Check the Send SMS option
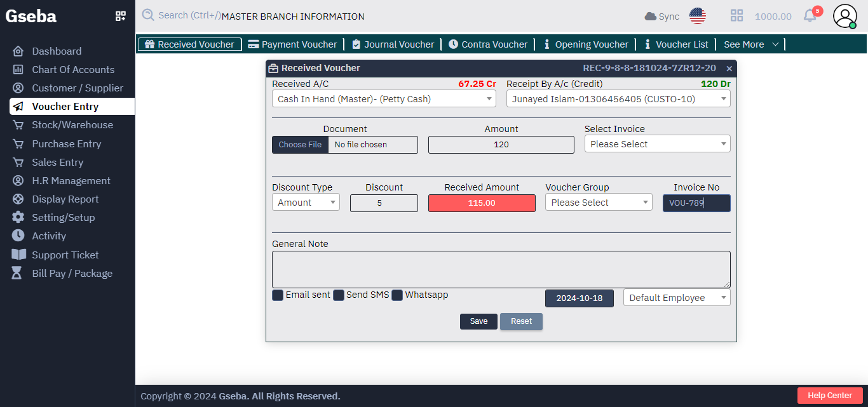The width and height of the screenshot is (868, 407). pos(339,295)
